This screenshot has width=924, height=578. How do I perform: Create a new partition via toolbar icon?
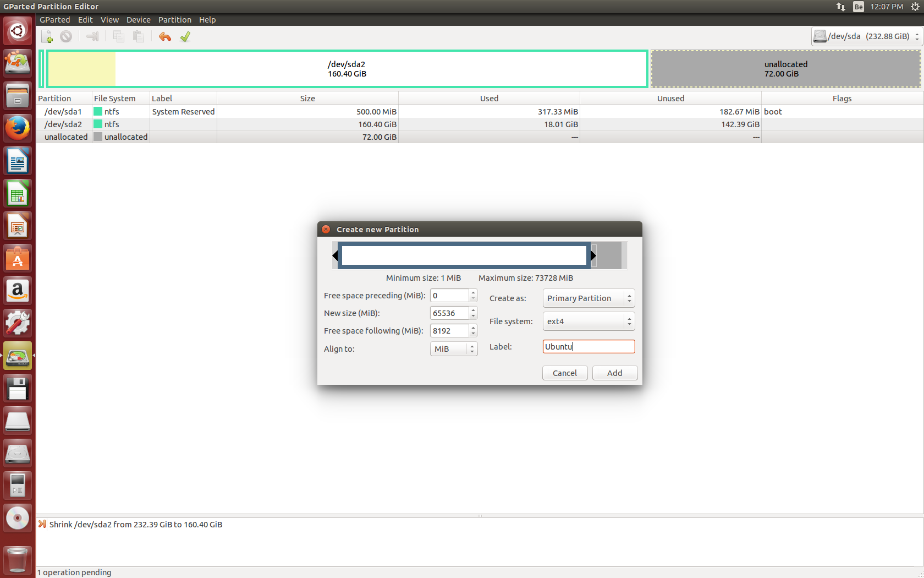(47, 36)
